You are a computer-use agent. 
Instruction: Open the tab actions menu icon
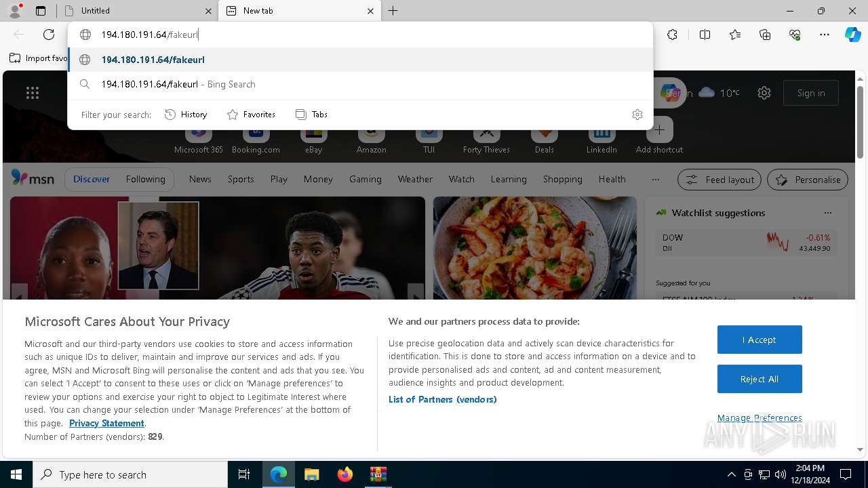click(x=41, y=11)
